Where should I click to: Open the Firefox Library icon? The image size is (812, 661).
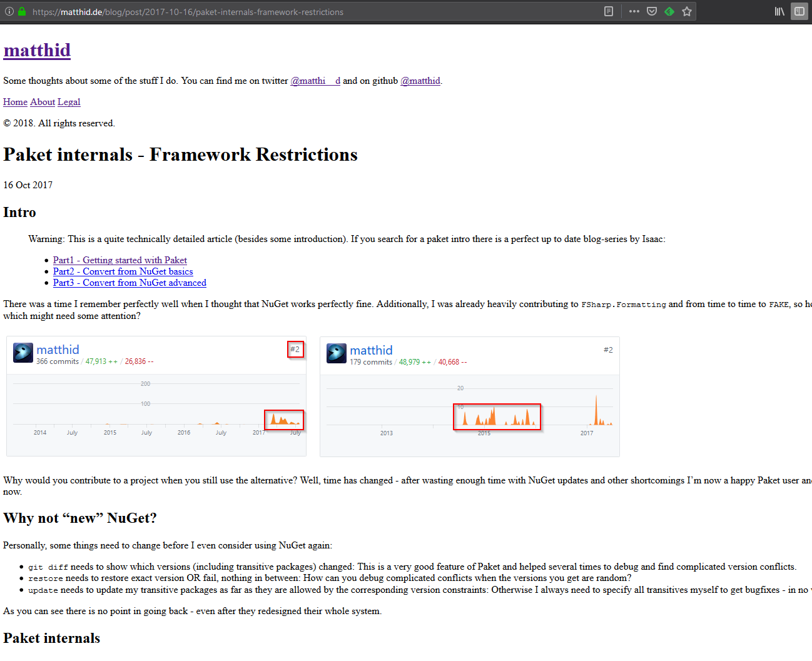click(779, 11)
